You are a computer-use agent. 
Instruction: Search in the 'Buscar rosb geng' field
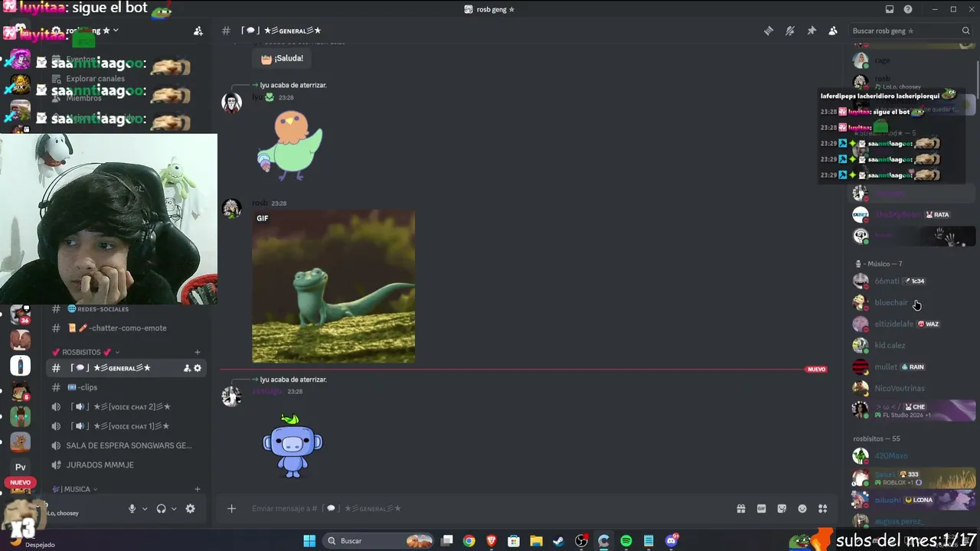point(911,31)
